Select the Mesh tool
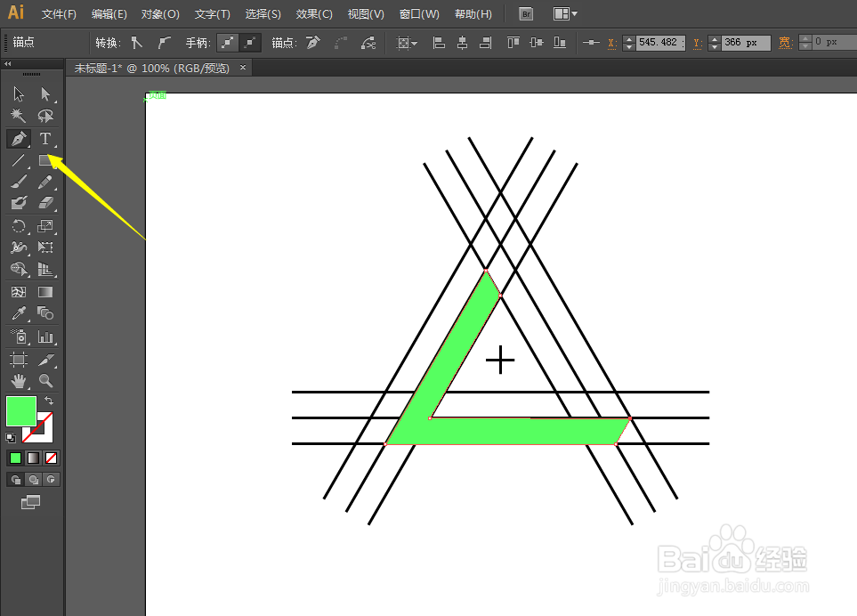 19,292
